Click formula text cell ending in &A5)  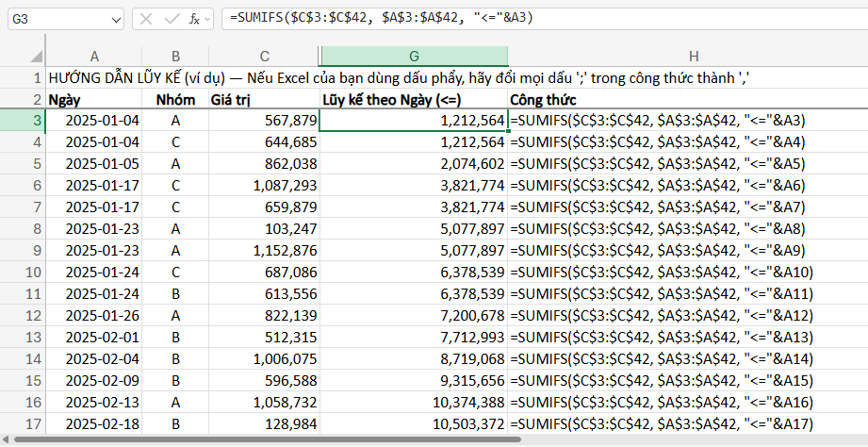688,164
